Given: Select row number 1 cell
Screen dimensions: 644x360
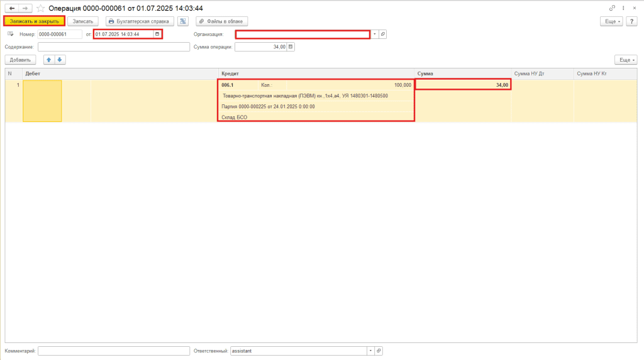Looking at the screenshot, I should [x=14, y=101].
